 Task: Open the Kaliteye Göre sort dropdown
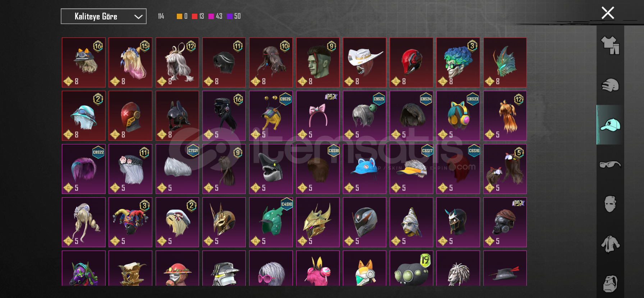[x=103, y=16]
